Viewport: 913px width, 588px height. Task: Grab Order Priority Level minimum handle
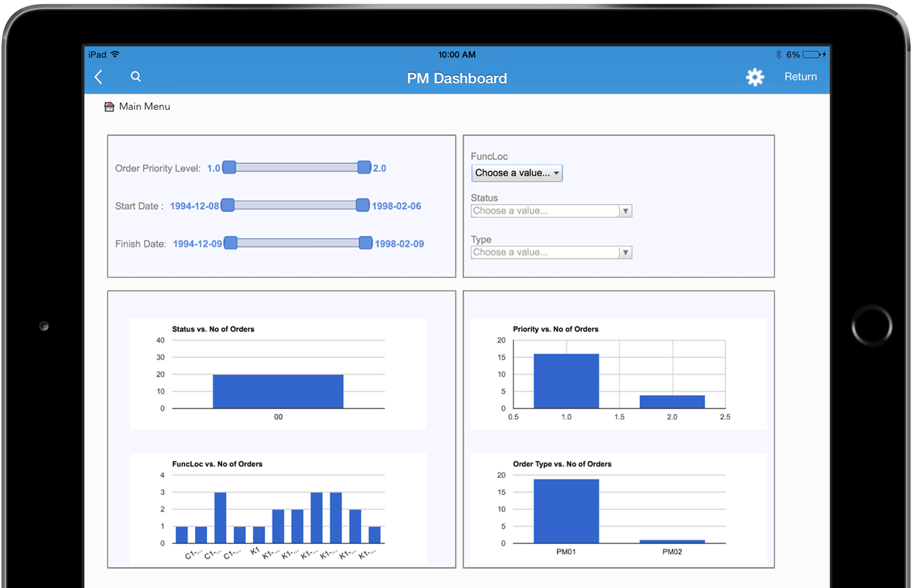coord(229,167)
